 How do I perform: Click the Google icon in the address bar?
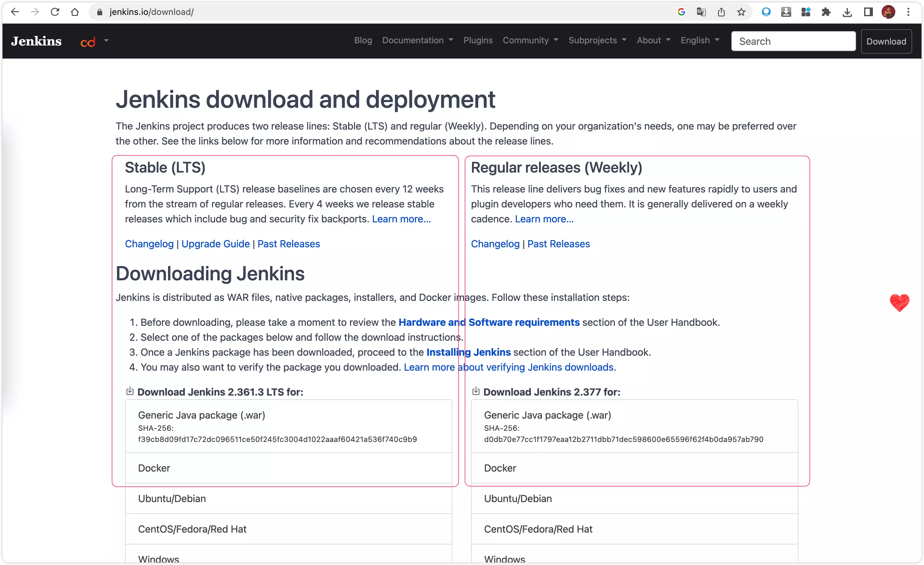[681, 12]
